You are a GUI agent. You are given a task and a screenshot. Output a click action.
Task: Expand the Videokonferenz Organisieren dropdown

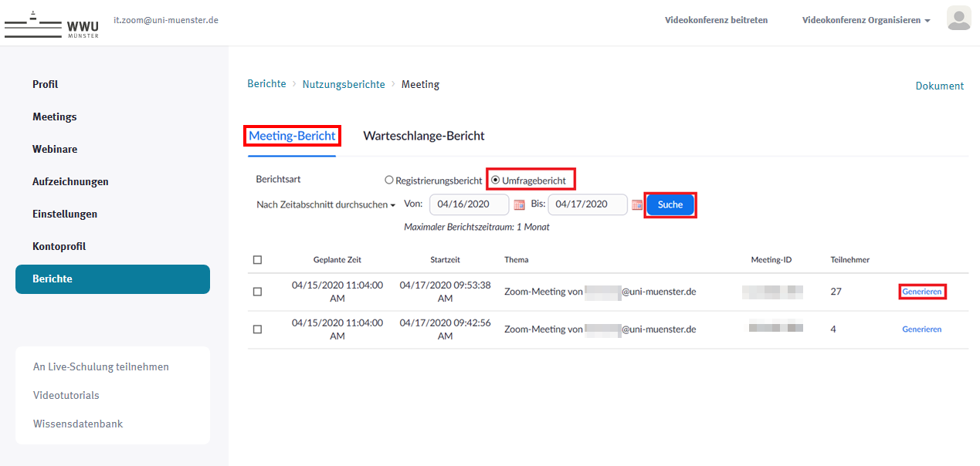(866, 20)
